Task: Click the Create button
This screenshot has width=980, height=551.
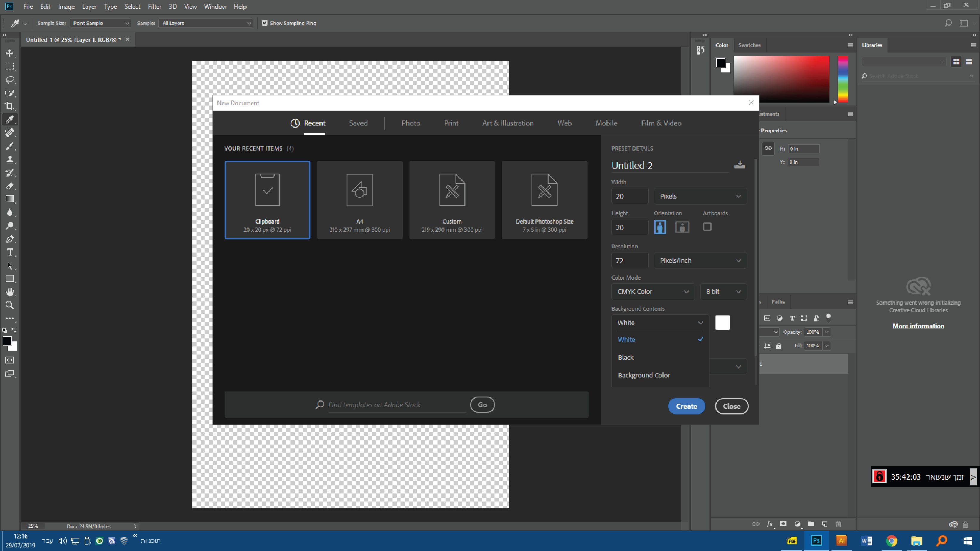Action: [x=686, y=406]
